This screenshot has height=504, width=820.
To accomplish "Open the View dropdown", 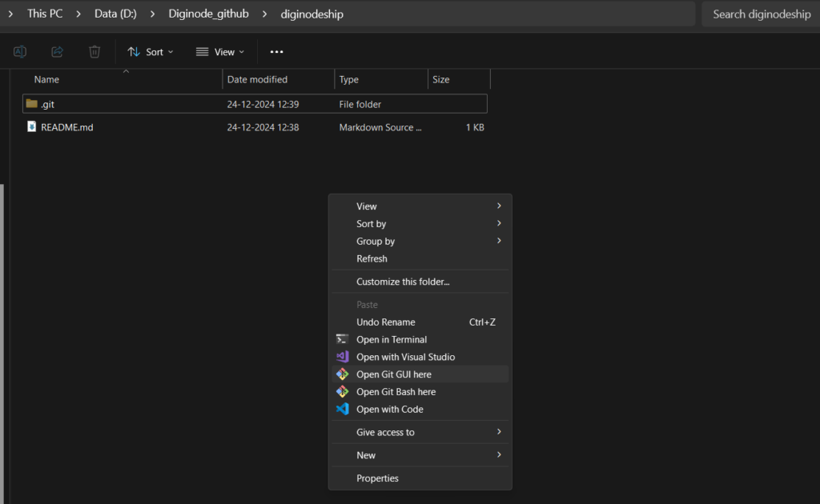I will pos(219,51).
